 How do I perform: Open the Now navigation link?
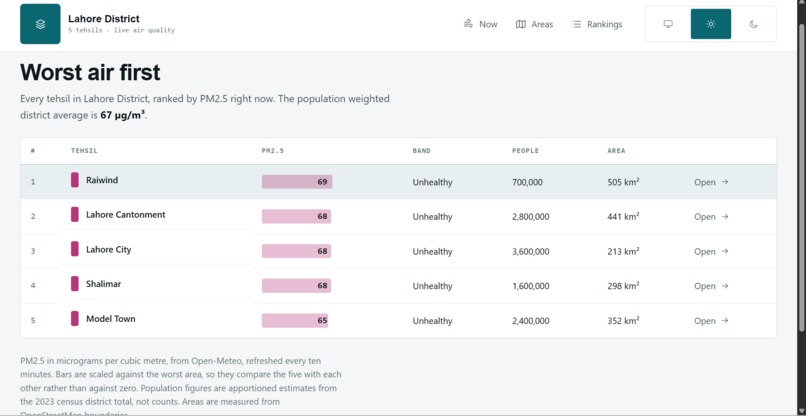(x=481, y=24)
